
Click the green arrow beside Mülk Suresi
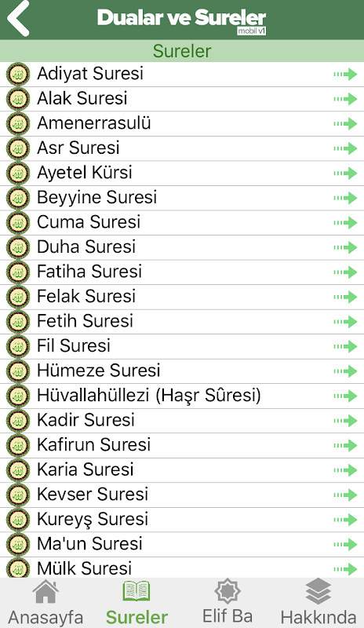point(345,568)
